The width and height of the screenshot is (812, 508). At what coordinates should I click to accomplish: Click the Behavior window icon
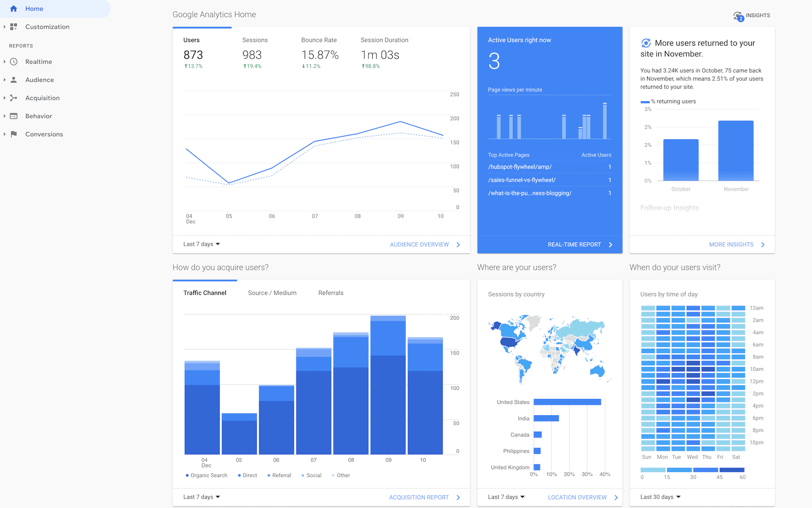tap(14, 116)
